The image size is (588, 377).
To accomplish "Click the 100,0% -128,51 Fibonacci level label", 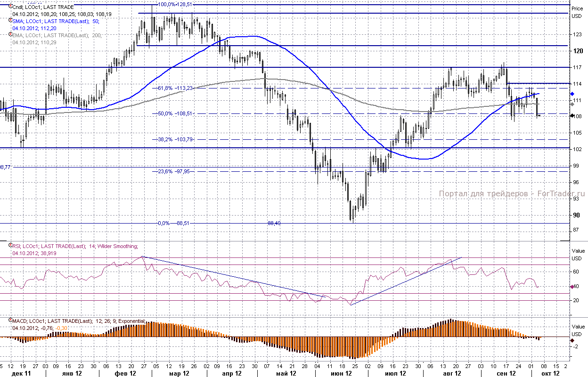I will 175,4.
